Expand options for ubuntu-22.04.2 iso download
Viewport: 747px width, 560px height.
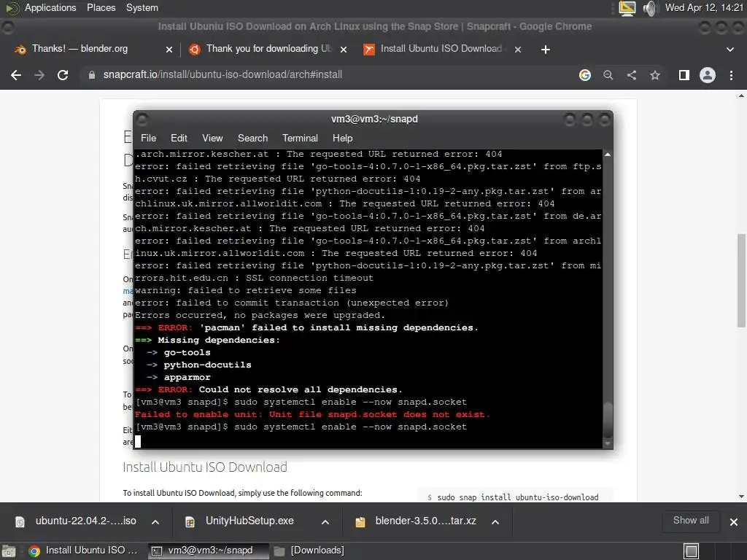tap(155, 522)
